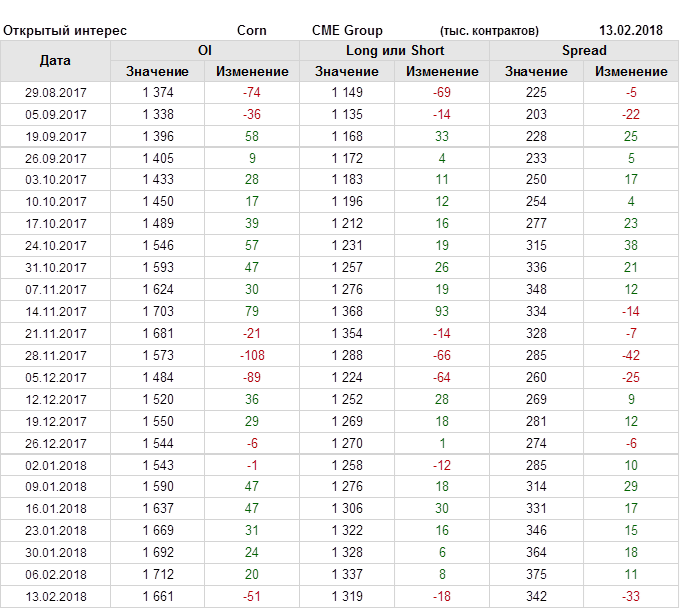The width and height of the screenshot is (680, 609).
Task: Click the "Дата" column header
Action: tap(55, 61)
